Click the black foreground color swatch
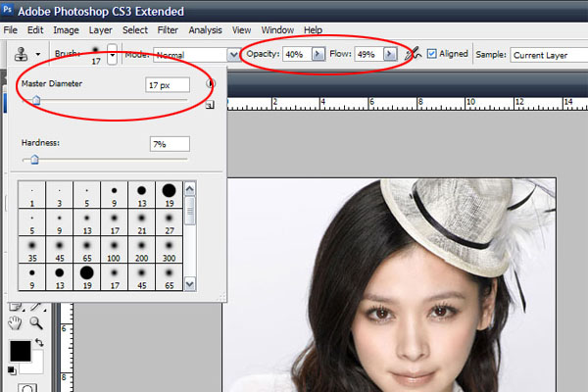Viewport: 588px width, 392px height. pyautogui.click(x=21, y=351)
